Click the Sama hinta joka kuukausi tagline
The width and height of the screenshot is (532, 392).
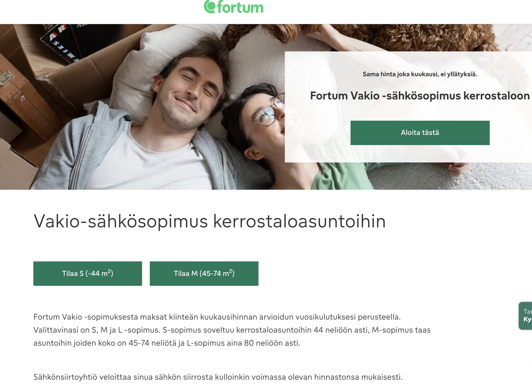click(x=420, y=74)
